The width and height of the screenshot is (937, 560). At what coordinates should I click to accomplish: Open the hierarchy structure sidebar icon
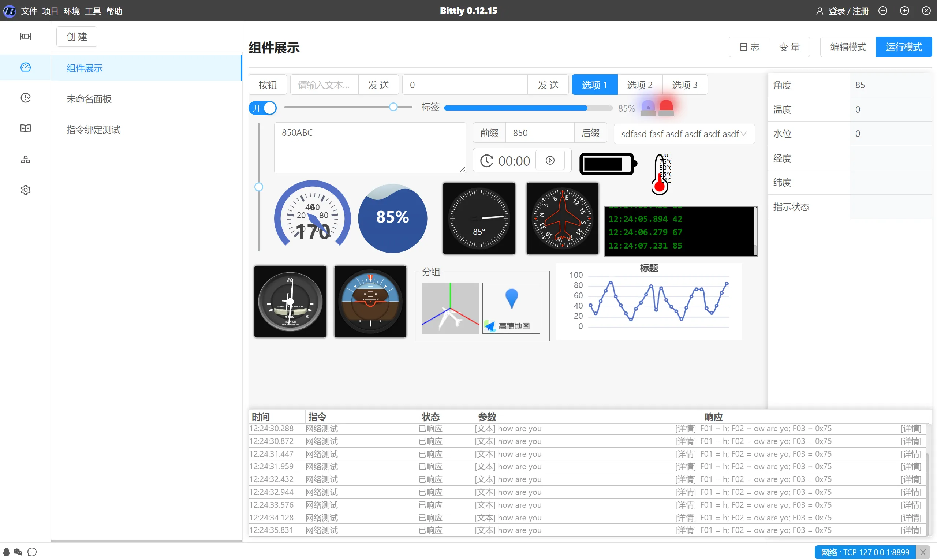[25, 159]
